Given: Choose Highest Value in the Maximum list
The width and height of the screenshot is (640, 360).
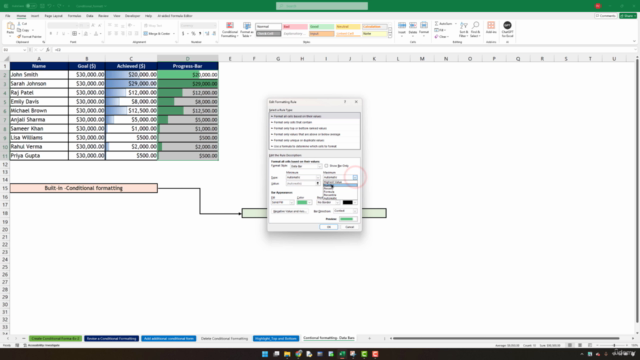Looking at the screenshot, I should [340, 182].
